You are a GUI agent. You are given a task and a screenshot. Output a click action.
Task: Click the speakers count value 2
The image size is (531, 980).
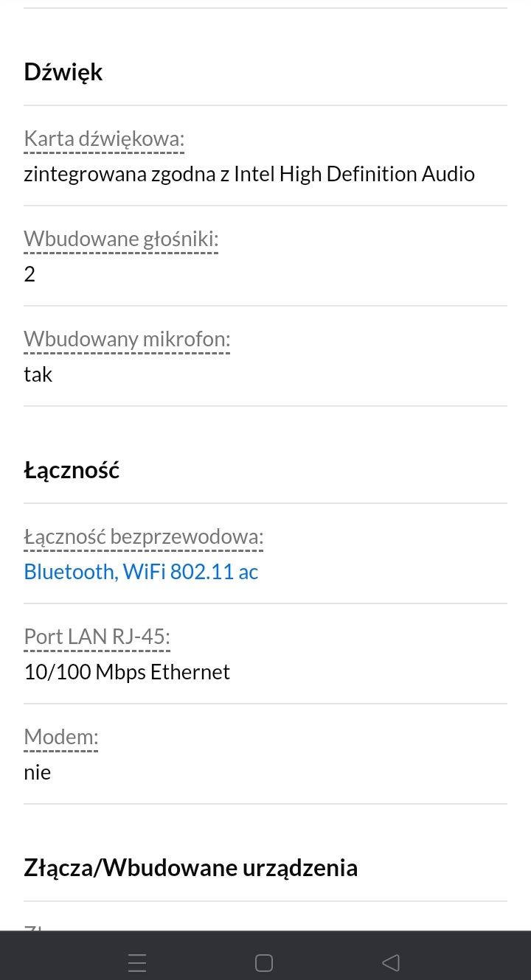[x=29, y=274]
